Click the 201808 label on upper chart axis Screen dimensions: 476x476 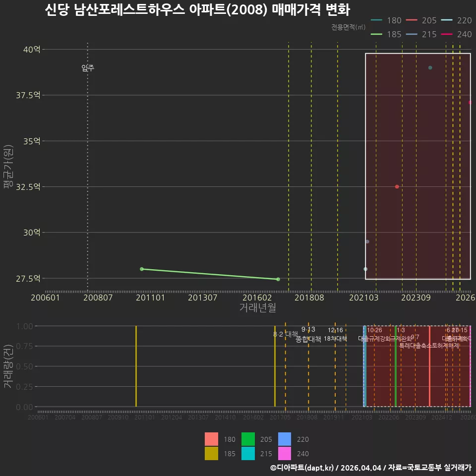[309, 297]
